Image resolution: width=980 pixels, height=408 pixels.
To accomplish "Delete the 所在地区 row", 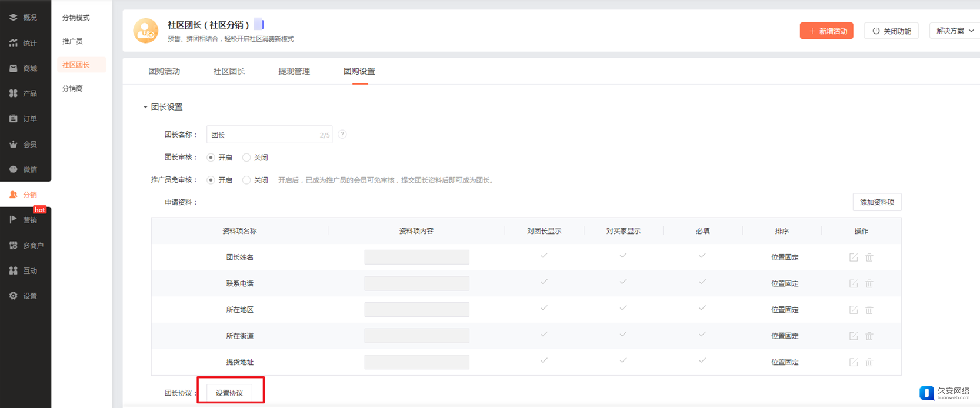I will 869,310.
